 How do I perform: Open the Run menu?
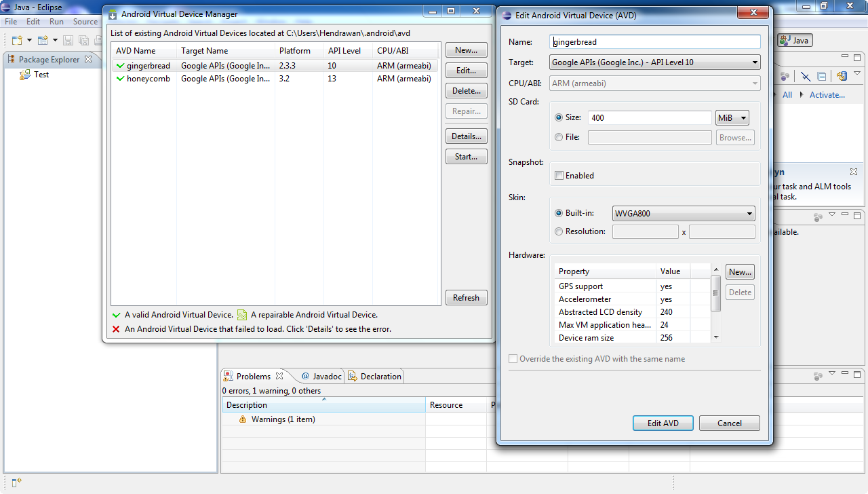coord(56,22)
